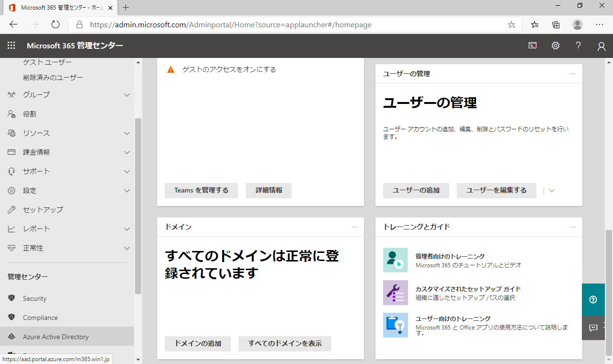Screen dimensions: 613x364
Task: Open the セットアップ navigation item
Action: click(67, 210)
